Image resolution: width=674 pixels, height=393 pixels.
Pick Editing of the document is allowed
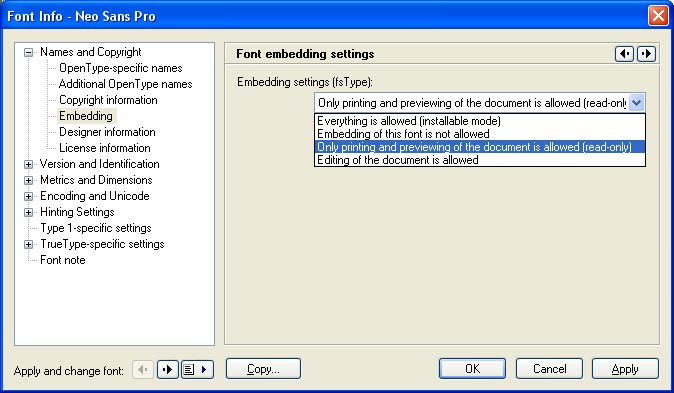coord(480,160)
